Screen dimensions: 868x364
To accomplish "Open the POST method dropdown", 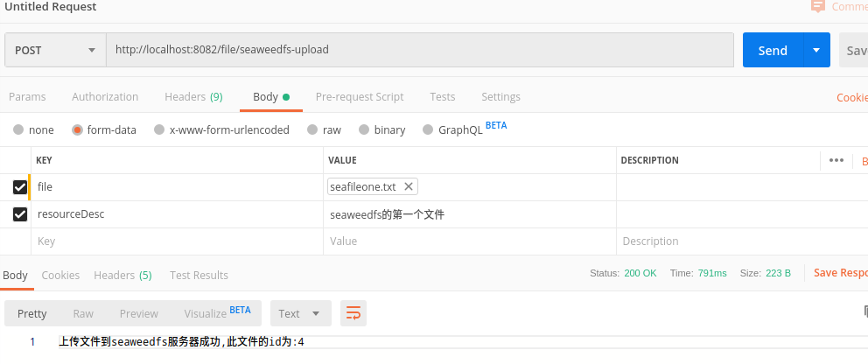I will pyautogui.click(x=55, y=50).
